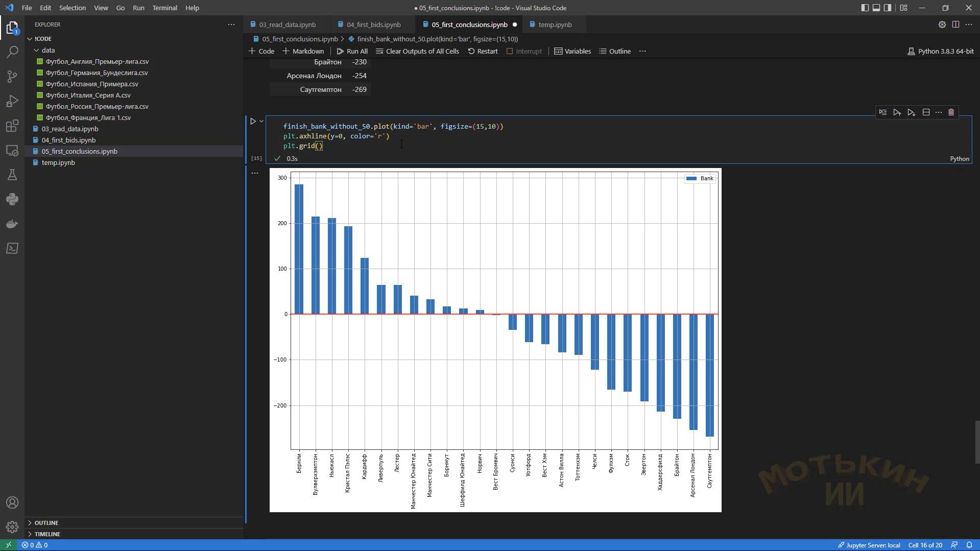This screenshot has width=980, height=551.
Task: Run the current cell with play button
Action: (253, 122)
